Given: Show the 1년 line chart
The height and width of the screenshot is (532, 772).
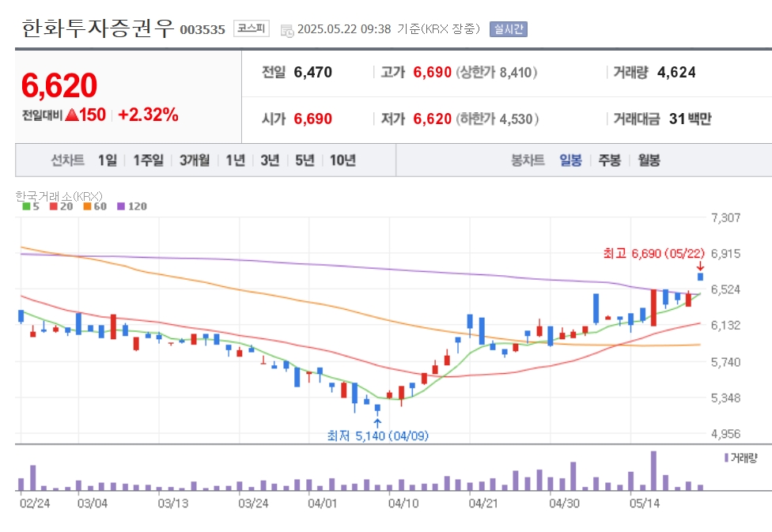Looking at the screenshot, I should (236, 160).
